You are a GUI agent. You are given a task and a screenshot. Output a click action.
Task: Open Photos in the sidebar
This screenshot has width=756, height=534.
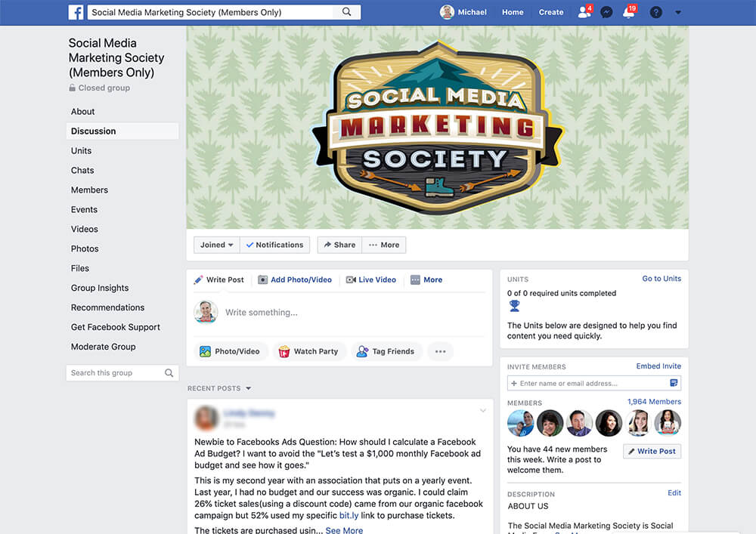(x=85, y=249)
